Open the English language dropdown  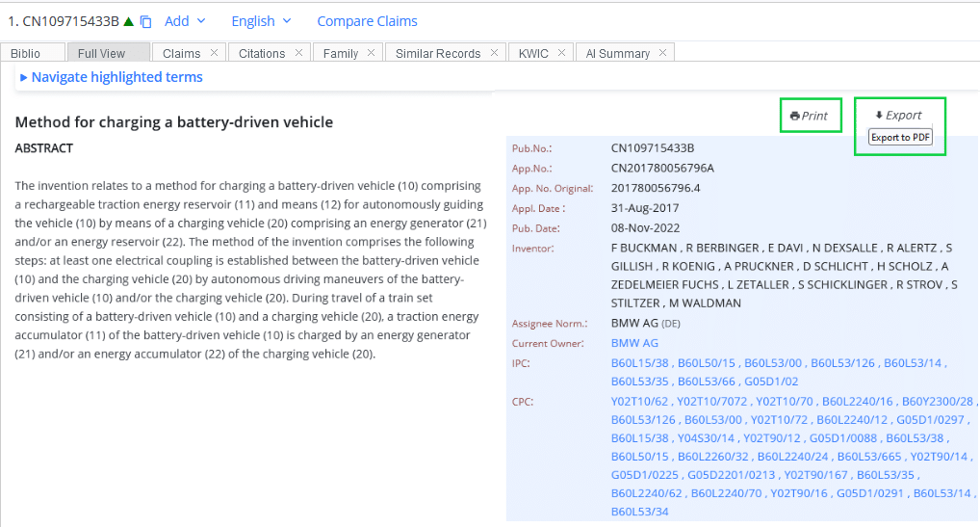[x=261, y=21]
